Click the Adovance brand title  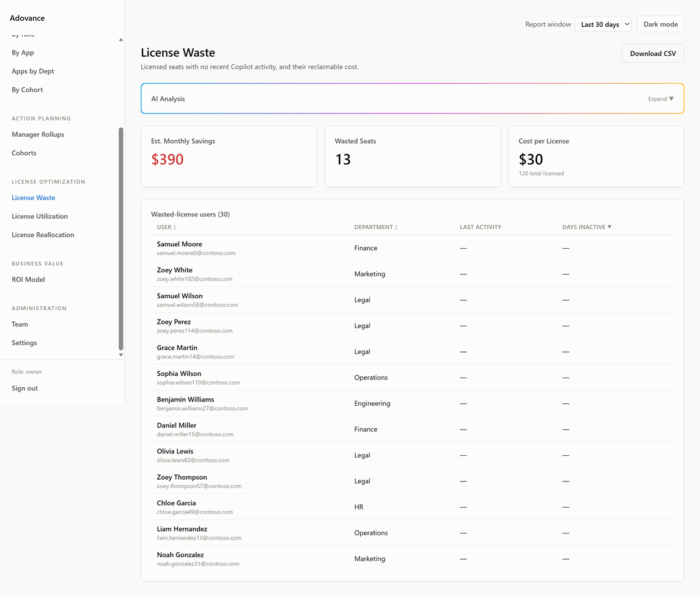[28, 18]
